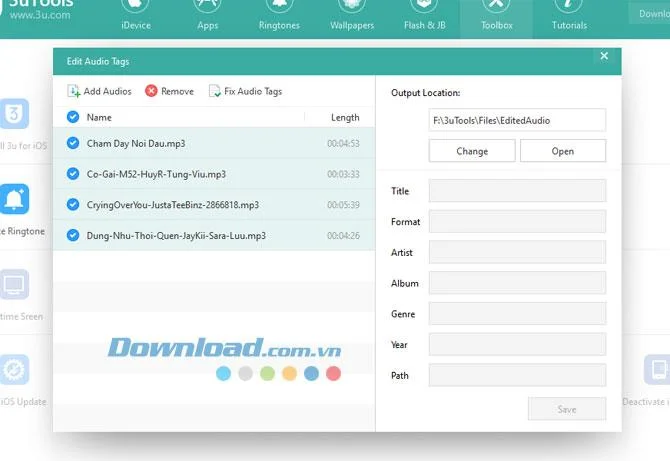
Task: Select the file name Co-Gai-M52-HuyR-Tung-Viu.mp3
Action: (156, 174)
